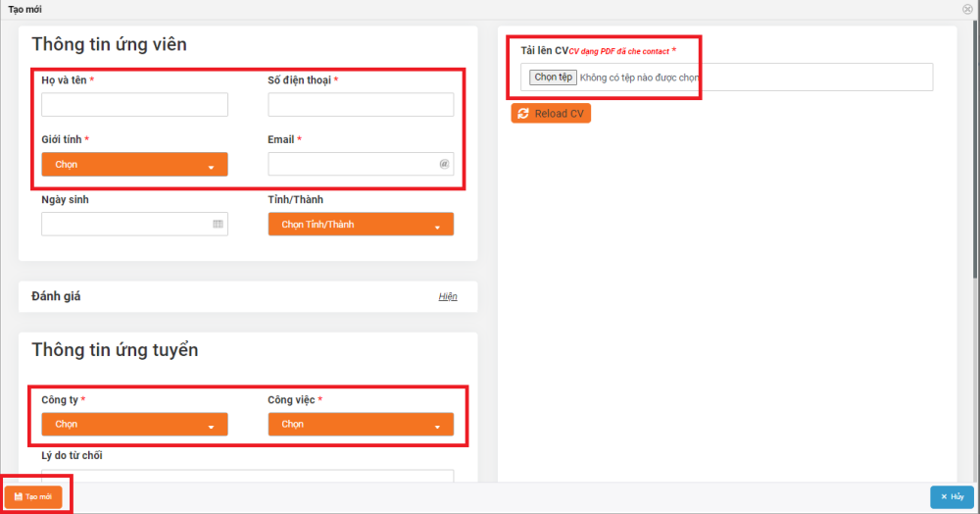Click the Lý do từ chối text box

click(247, 476)
